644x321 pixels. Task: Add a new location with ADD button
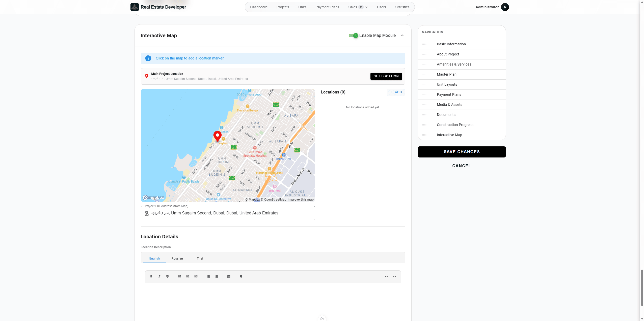click(x=396, y=92)
